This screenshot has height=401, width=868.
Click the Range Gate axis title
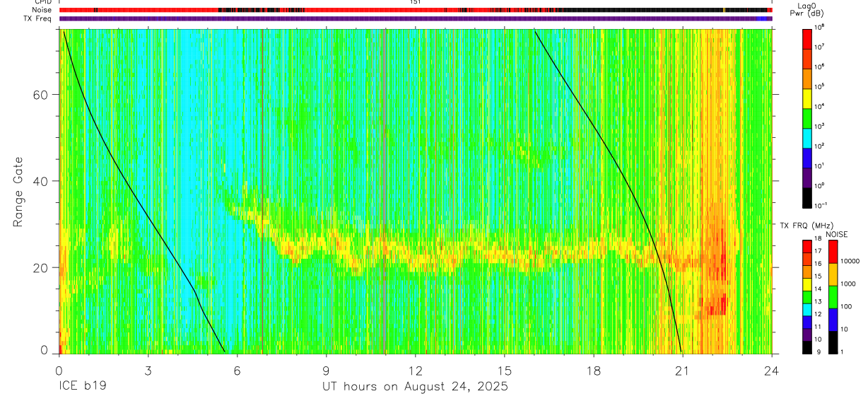[18, 192]
